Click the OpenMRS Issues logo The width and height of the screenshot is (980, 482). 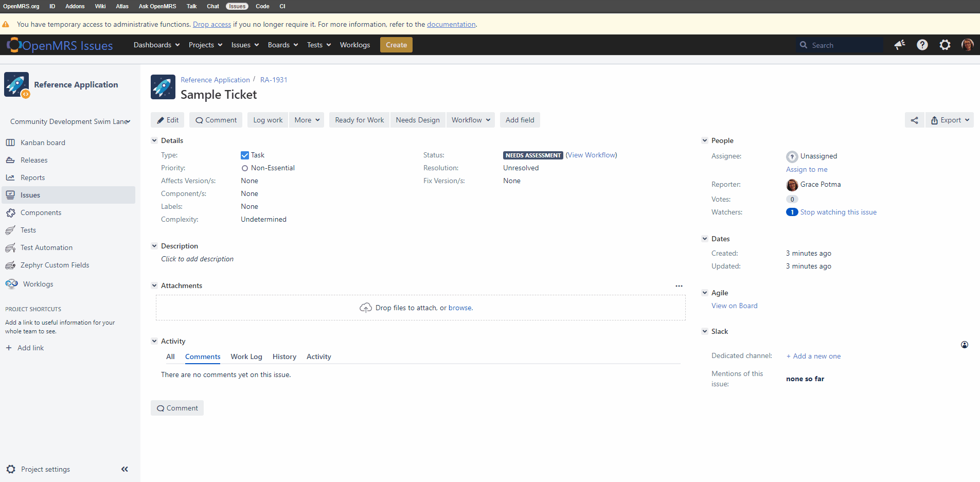[60, 45]
